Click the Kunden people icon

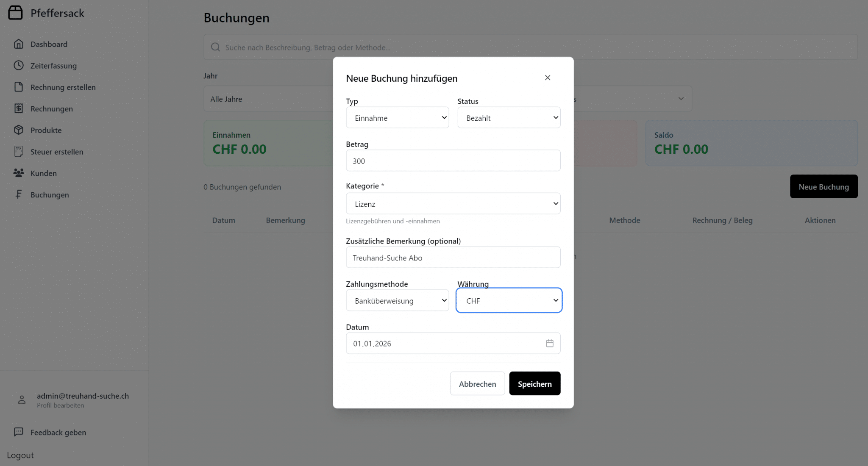coord(19,173)
